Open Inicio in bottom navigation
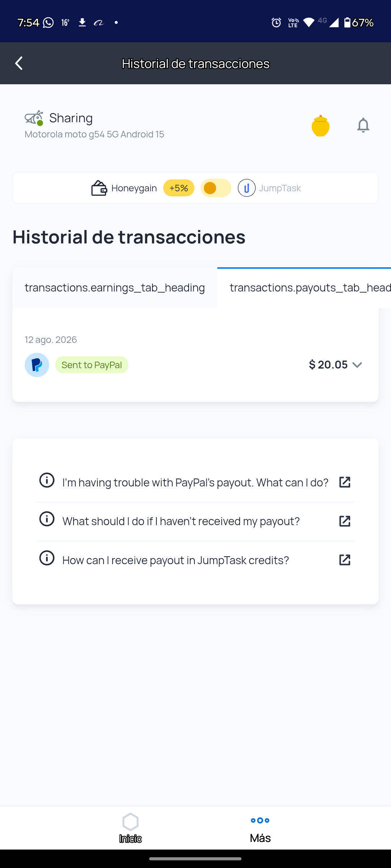 pyautogui.click(x=130, y=828)
